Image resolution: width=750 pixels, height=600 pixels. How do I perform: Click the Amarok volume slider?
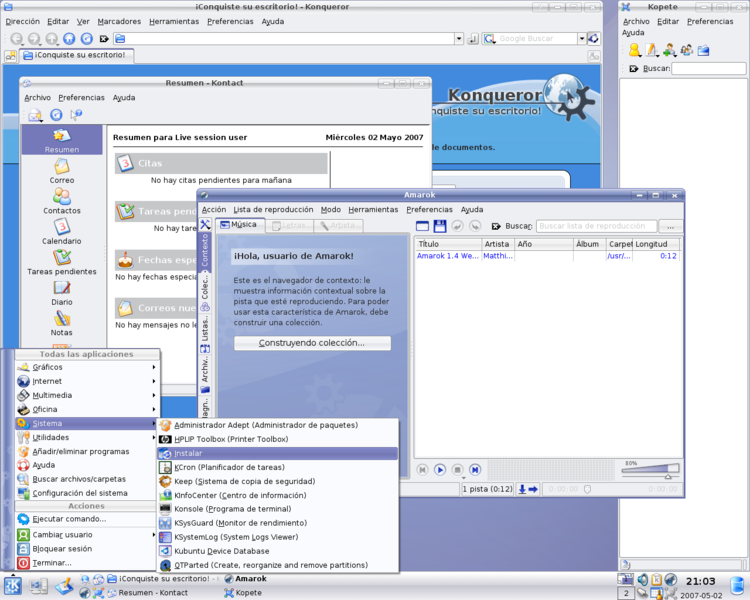tap(650, 469)
